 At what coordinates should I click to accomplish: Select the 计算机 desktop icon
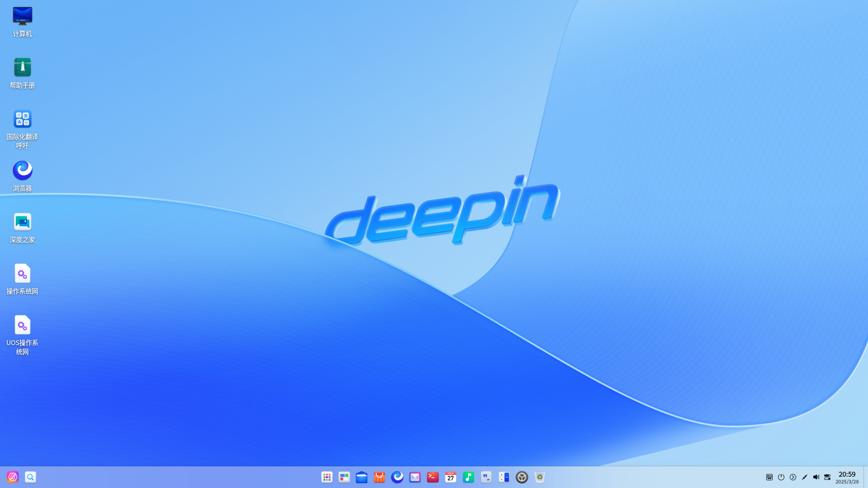click(22, 22)
